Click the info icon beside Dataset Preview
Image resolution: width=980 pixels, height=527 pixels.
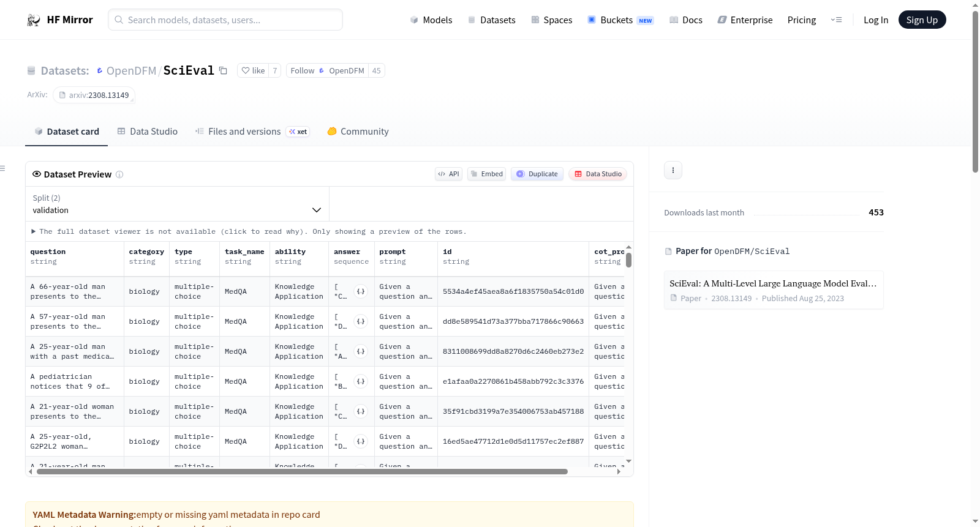point(119,174)
